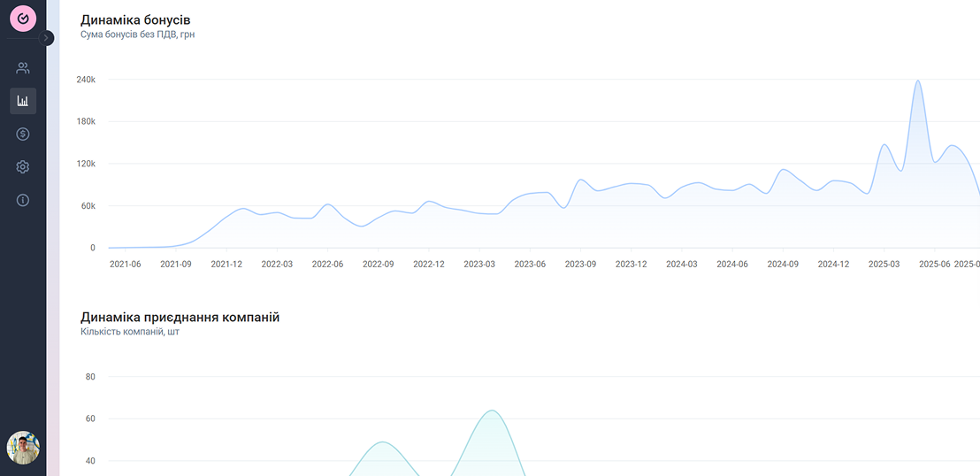Click the 'Динаміка приєднання компаній' heading

[x=180, y=317]
